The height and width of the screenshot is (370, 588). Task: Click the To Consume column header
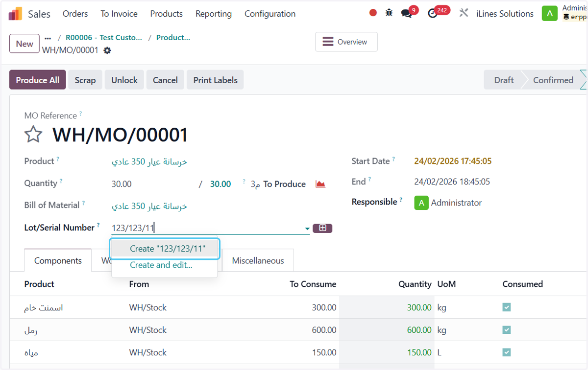coord(313,284)
